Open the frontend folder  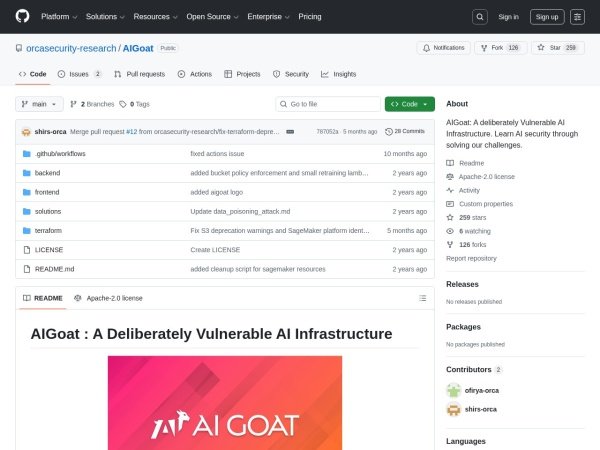(x=47, y=192)
